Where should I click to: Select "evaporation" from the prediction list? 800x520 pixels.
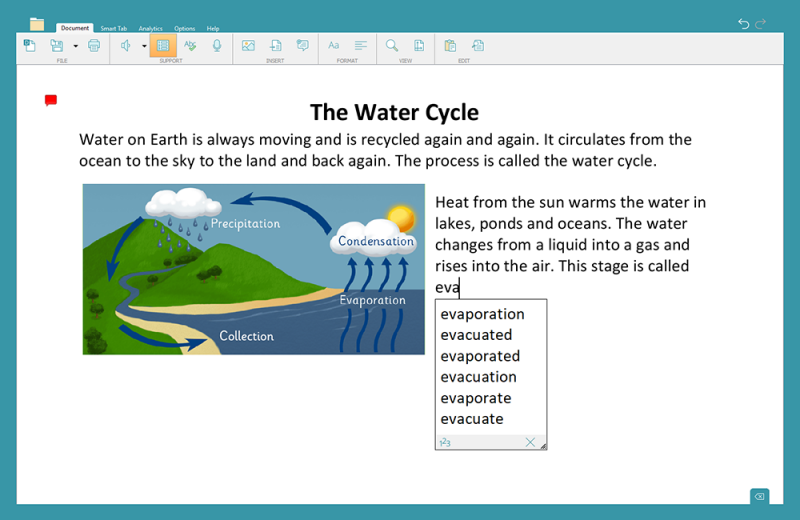pyautogui.click(x=482, y=314)
